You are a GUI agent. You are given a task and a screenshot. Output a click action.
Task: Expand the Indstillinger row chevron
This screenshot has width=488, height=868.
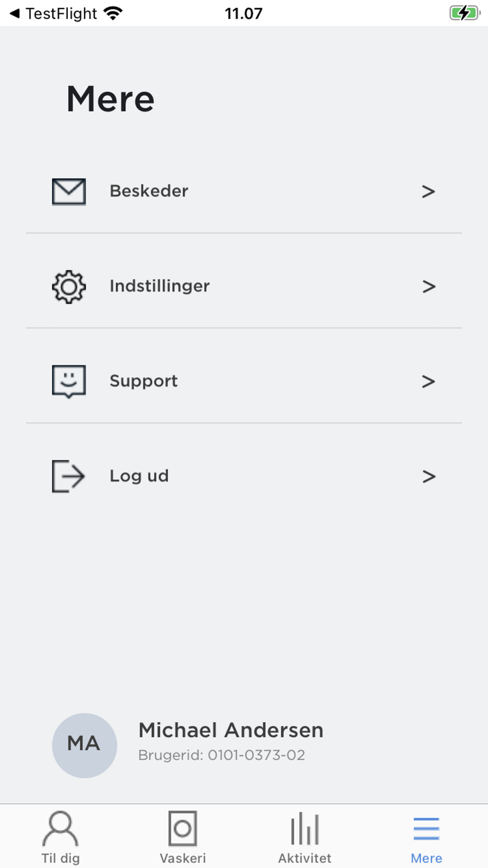tap(428, 287)
